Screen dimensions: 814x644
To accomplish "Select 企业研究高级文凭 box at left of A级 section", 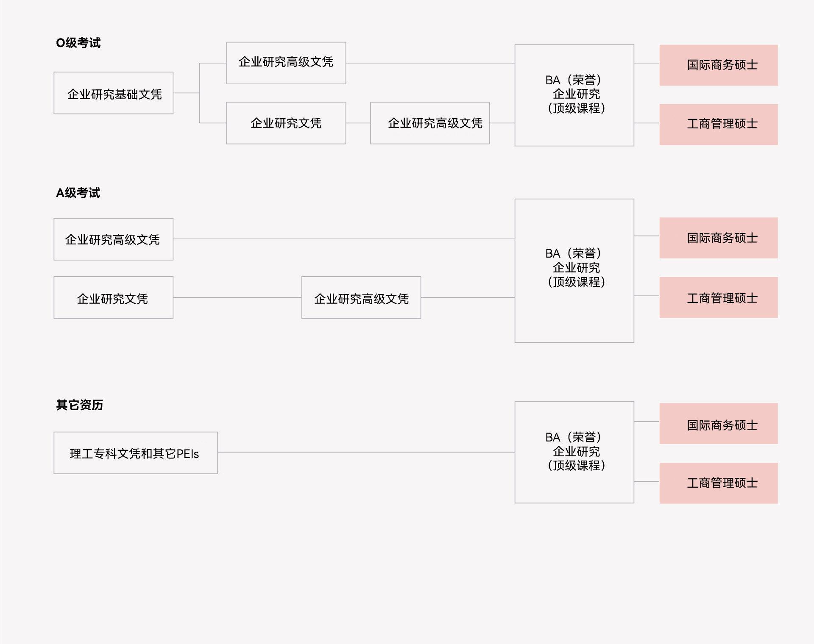I will [113, 239].
